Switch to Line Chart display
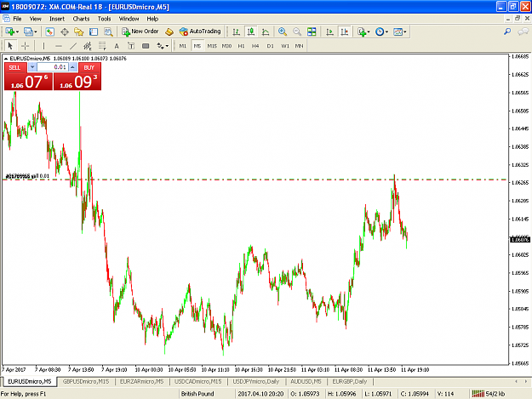Image resolution: width=532 pixels, height=399 pixels. tap(266, 31)
